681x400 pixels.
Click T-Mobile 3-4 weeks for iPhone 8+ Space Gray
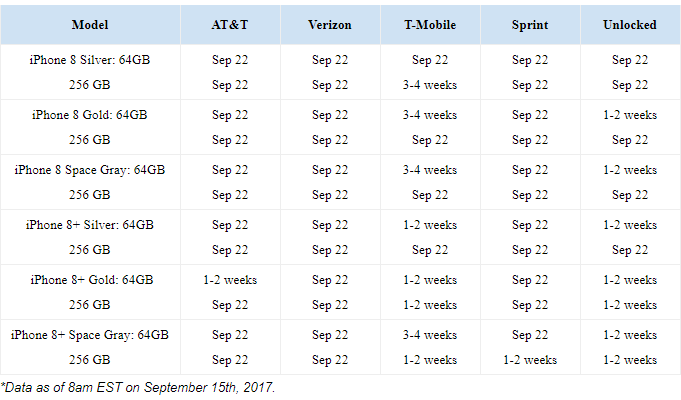coord(430,335)
